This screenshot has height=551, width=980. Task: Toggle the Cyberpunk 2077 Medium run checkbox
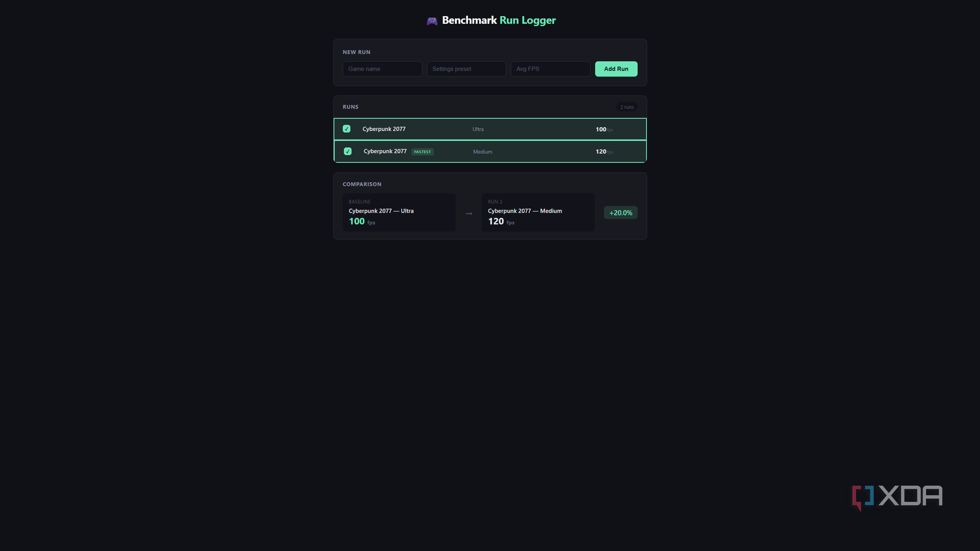click(348, 151)
